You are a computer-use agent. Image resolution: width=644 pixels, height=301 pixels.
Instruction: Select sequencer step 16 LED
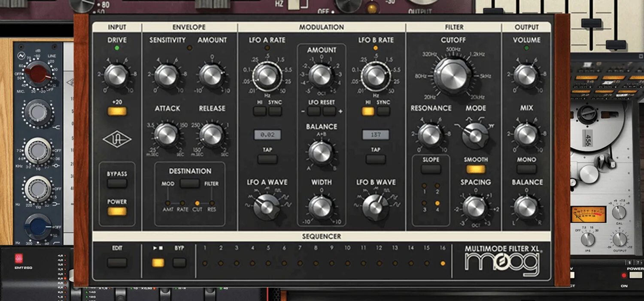pos(443,263)
